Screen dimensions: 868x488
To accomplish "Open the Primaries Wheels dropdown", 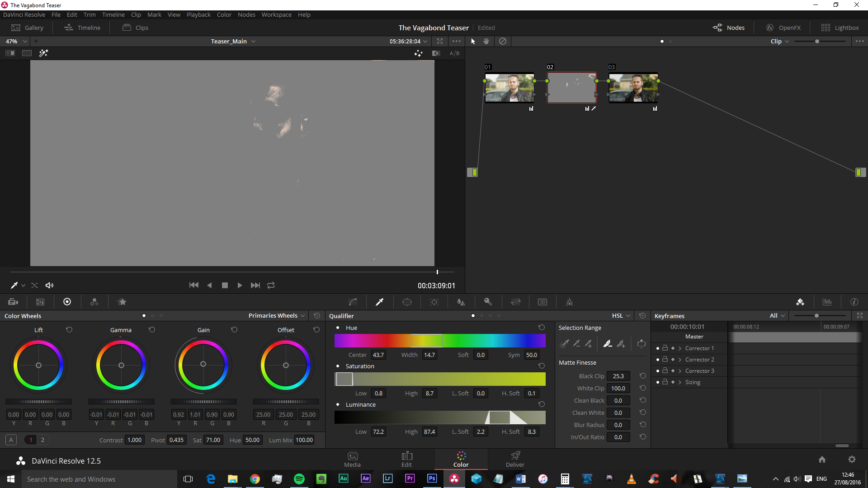I will pyautogui.click(x=277, y=315).
